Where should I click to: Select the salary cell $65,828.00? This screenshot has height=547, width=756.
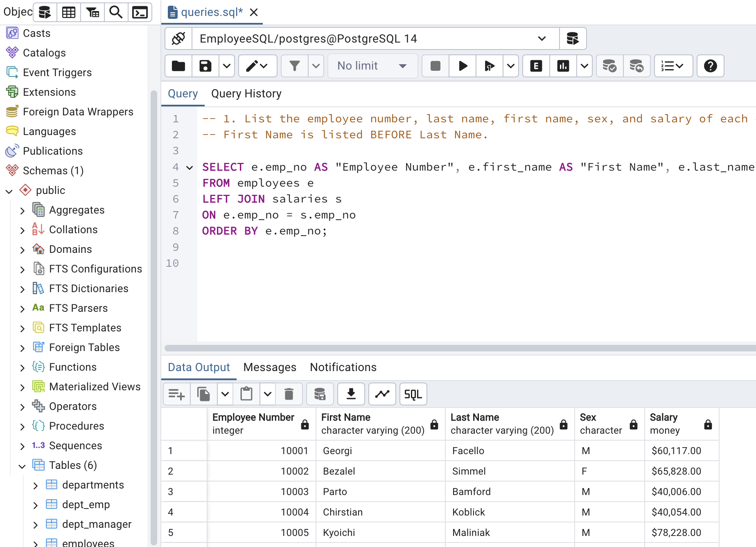pyautogui.click(x=681, y=471)
